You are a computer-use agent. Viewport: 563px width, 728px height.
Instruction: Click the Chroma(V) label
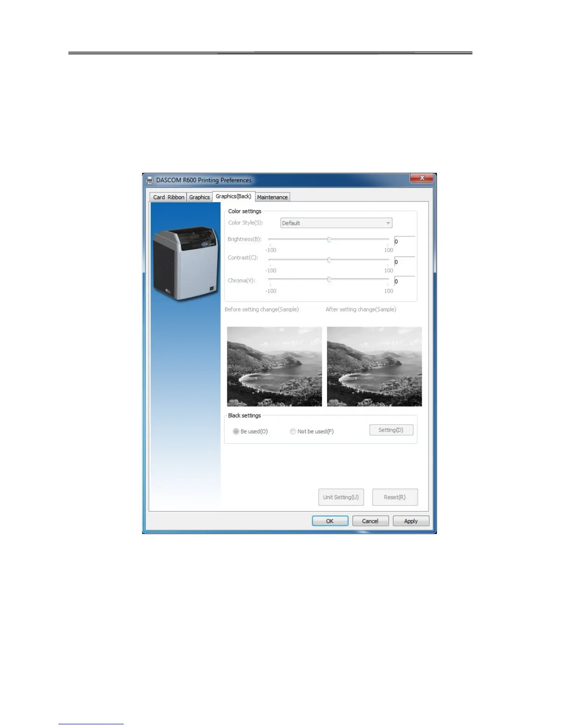pyautogui.click(x=241, y=280)
